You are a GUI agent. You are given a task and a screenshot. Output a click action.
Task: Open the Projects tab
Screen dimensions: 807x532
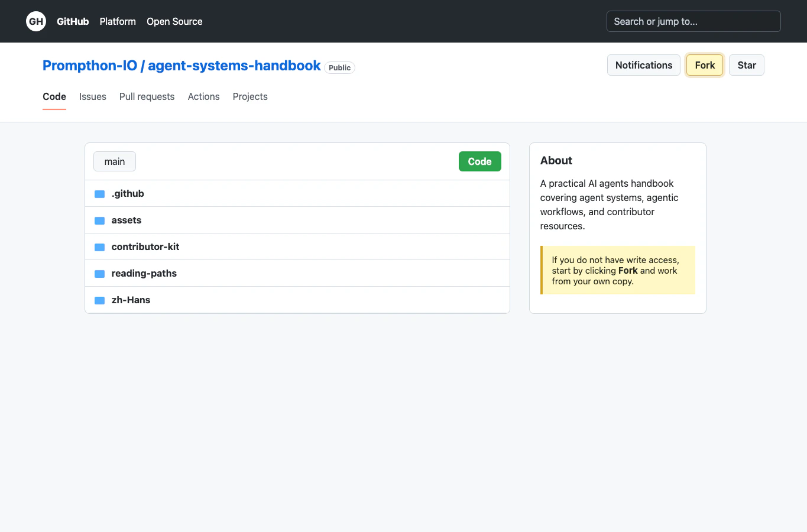(x=250, y=96)
